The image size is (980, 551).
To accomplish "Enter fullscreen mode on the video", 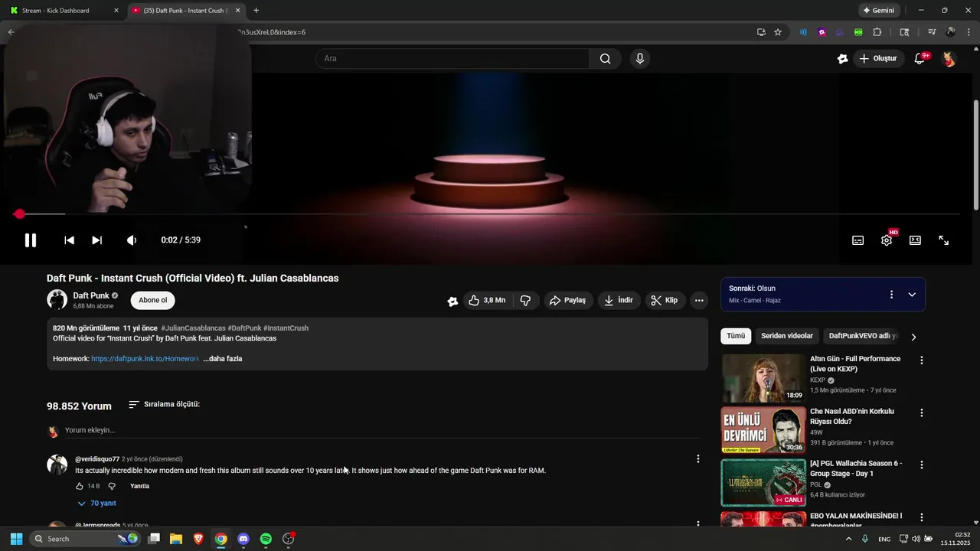I will pyautogui.click(x=944, y=240).
